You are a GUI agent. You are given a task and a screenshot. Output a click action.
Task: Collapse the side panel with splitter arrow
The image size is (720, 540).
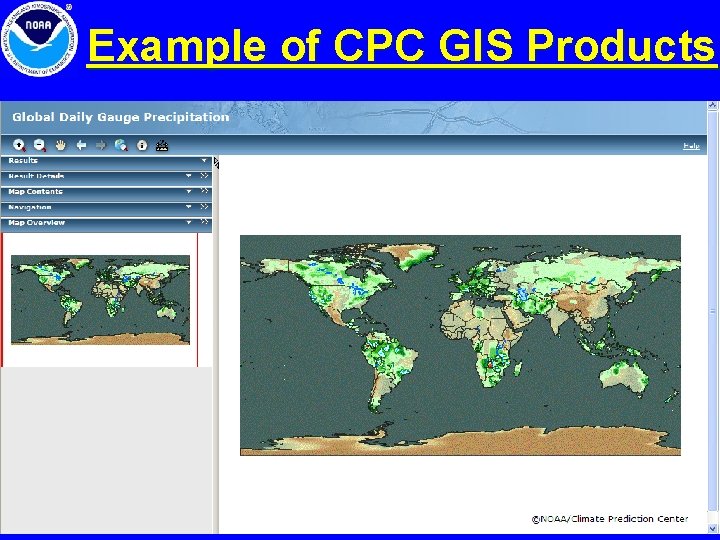[216, 163]
